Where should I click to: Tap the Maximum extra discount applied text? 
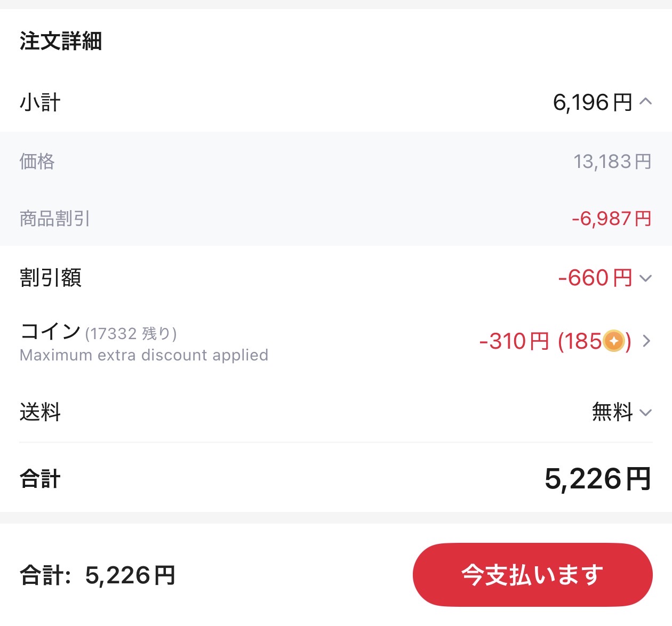click(144, 355)
